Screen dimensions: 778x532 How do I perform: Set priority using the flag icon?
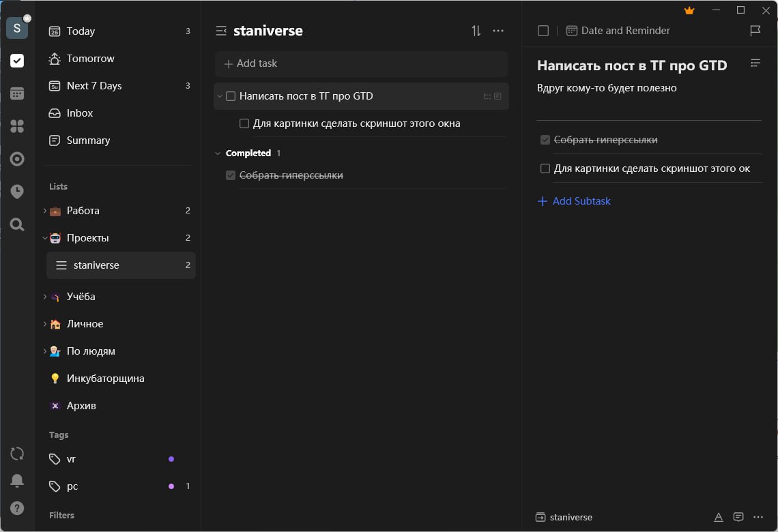tap(755, 31)
